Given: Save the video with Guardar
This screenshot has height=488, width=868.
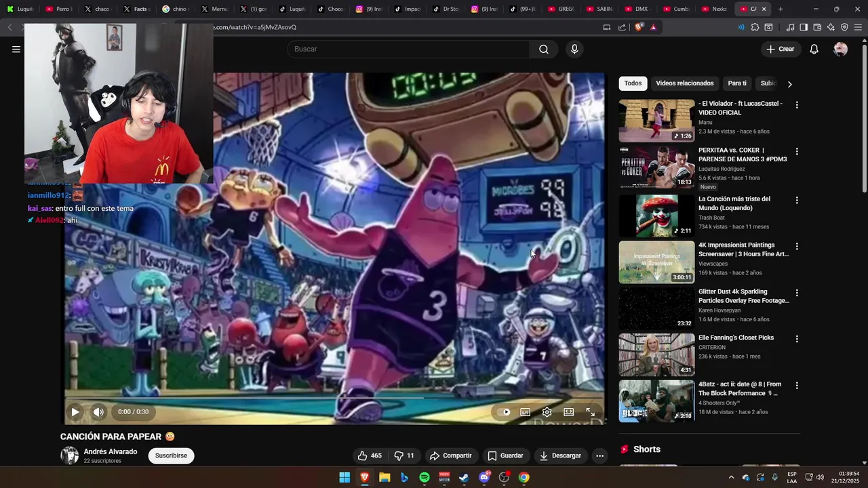Looking at the screenshot, I should 506,455.
